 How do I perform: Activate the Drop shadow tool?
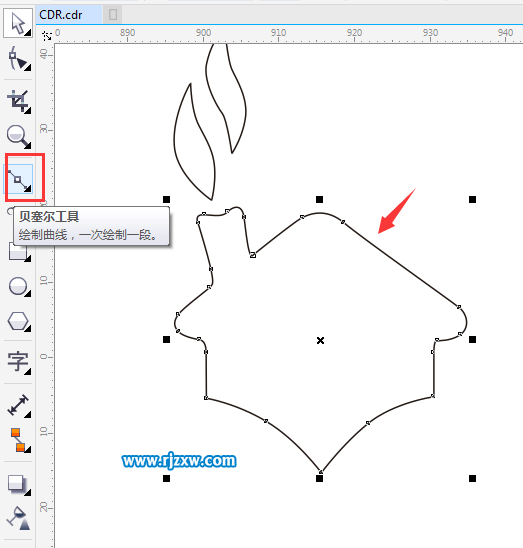click(18, 484)
